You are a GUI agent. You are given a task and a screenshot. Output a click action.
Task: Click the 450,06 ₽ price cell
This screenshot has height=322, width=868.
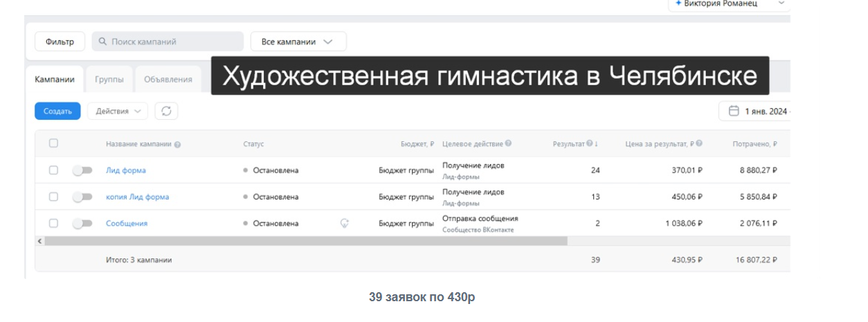click(687, 197)
